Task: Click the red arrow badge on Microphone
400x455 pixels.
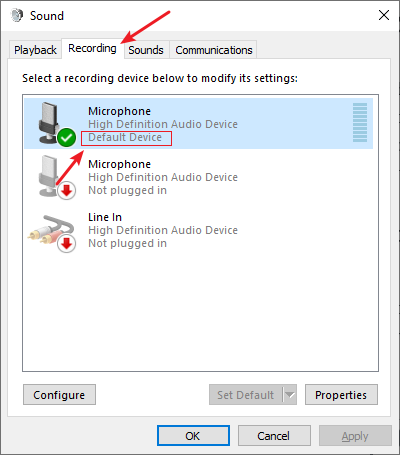Action: click(x=67, y=191)
